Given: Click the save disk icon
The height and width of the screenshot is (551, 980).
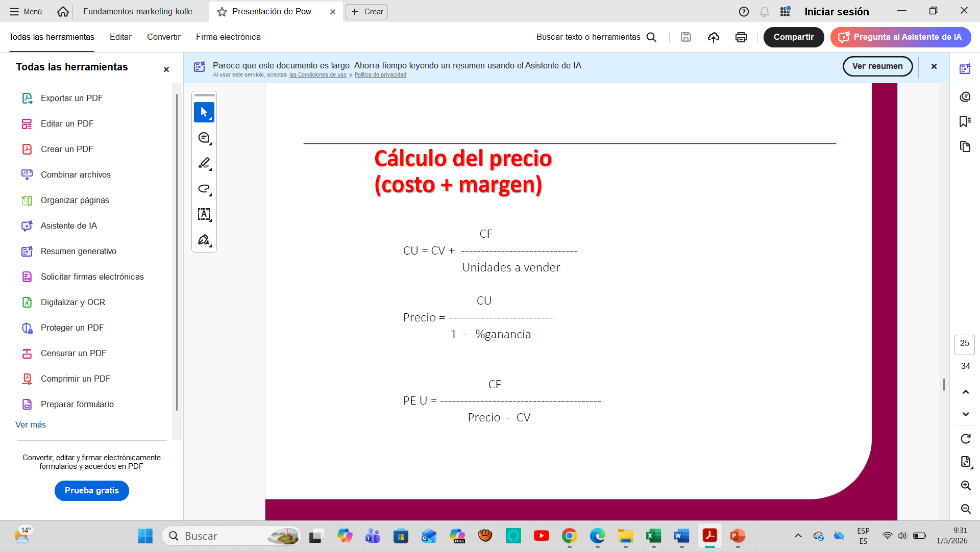Looking at the screenshot, I should (x=686, y=37).
